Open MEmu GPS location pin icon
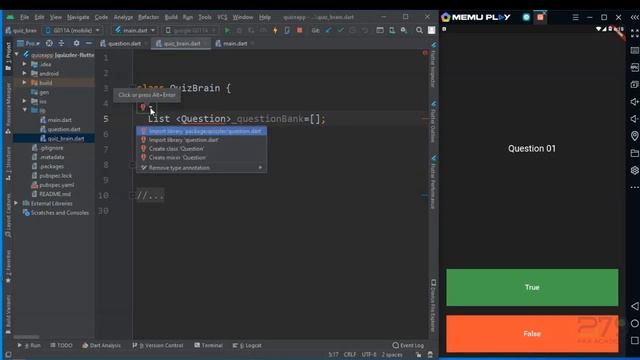 634,136
